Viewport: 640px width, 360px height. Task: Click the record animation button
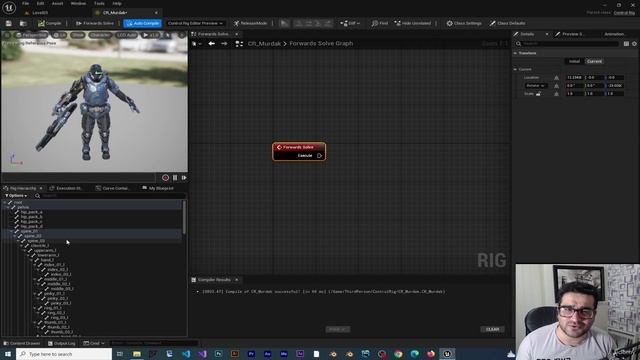(165, 178)
